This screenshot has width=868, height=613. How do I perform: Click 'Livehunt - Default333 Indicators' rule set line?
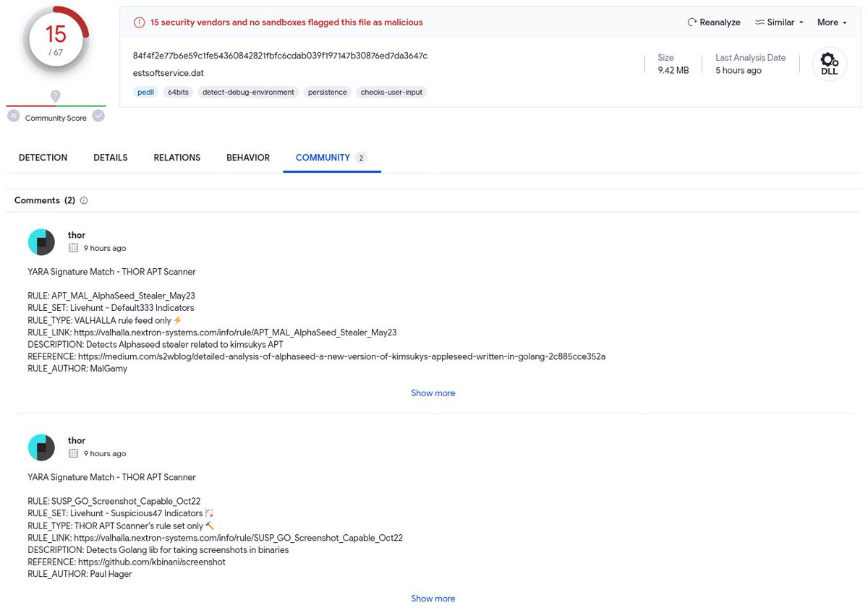pos(111,308)
